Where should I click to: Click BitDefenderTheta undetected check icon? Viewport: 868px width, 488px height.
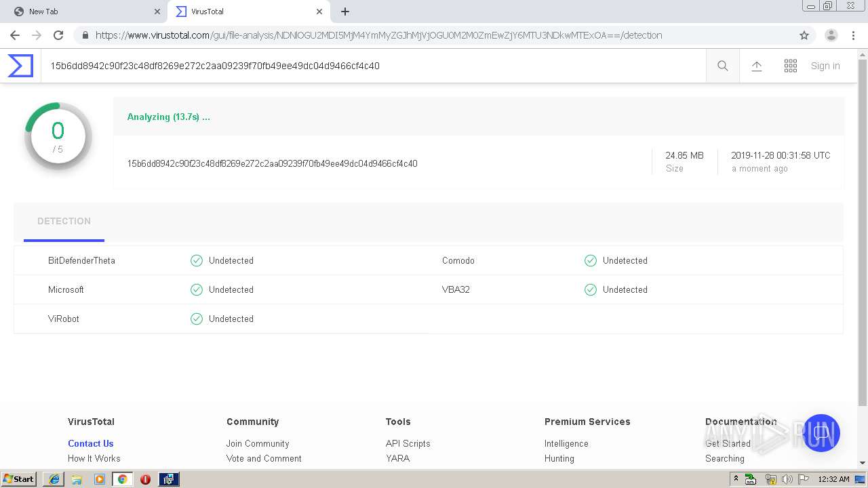[x=197, y=260]
